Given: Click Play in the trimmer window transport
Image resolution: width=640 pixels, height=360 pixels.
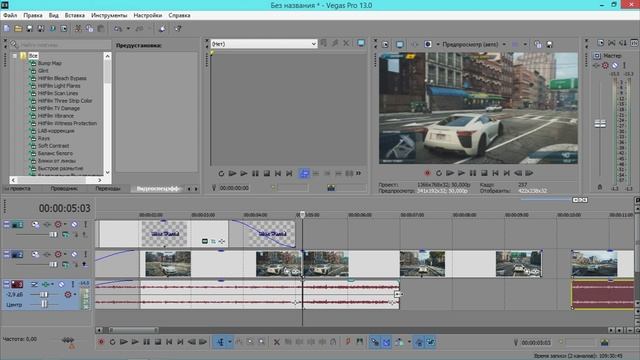Looking at the screenshot, I should [244, 173].
